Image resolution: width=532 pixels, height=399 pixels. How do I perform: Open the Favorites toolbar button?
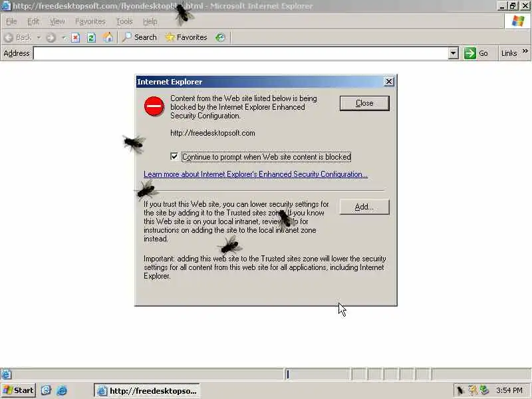[x=186, y=37]
